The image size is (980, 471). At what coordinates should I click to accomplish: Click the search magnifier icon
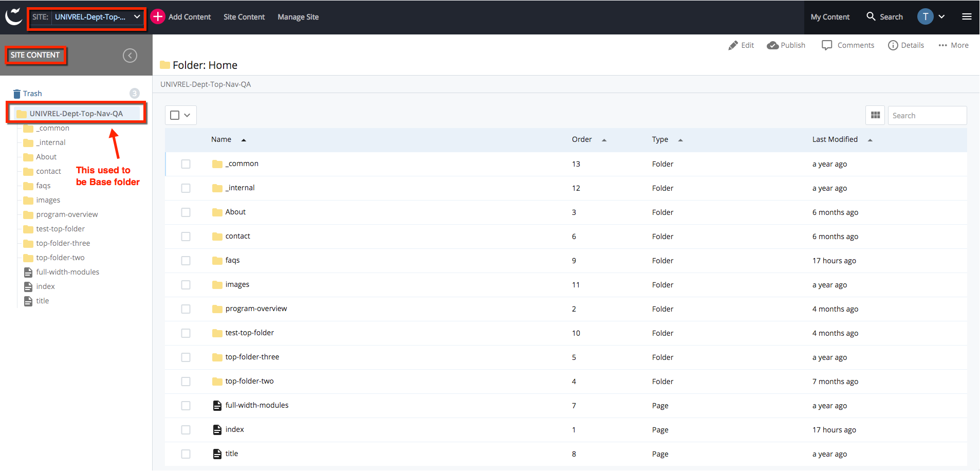tap(871, 16)
